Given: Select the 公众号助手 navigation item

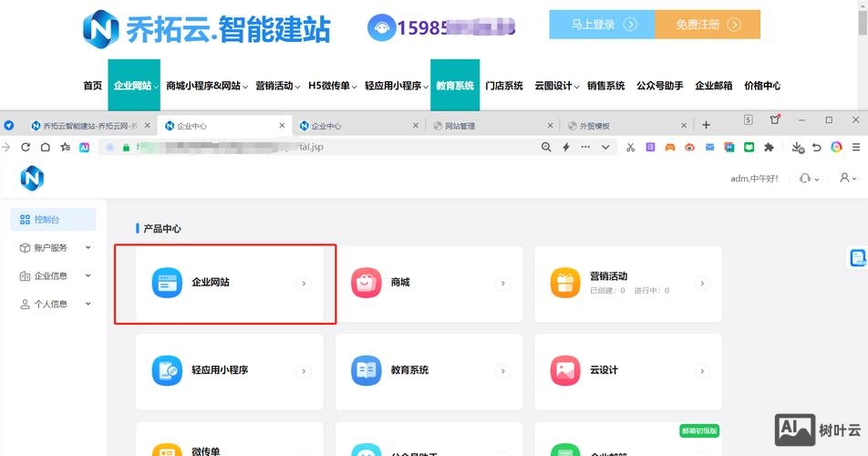Looking at the screenshot, I should click(660, 86).
